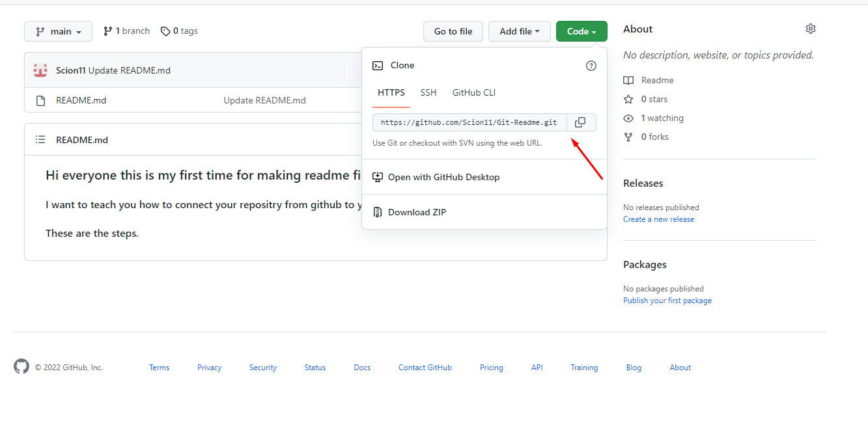Screen dimensions: 868x432
Task: Open the Create a new release link
Action: tap(658, 219)
